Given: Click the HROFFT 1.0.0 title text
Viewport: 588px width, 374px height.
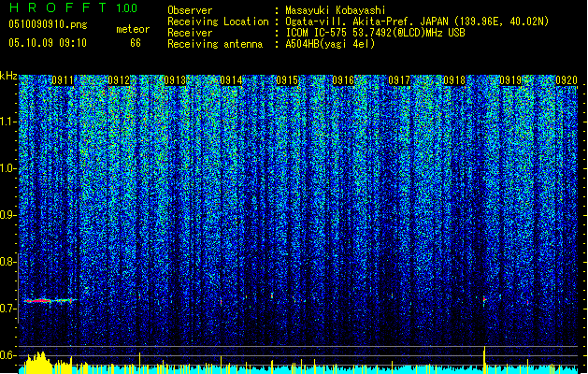Looking at the screenshot, I should coord(74,7).
